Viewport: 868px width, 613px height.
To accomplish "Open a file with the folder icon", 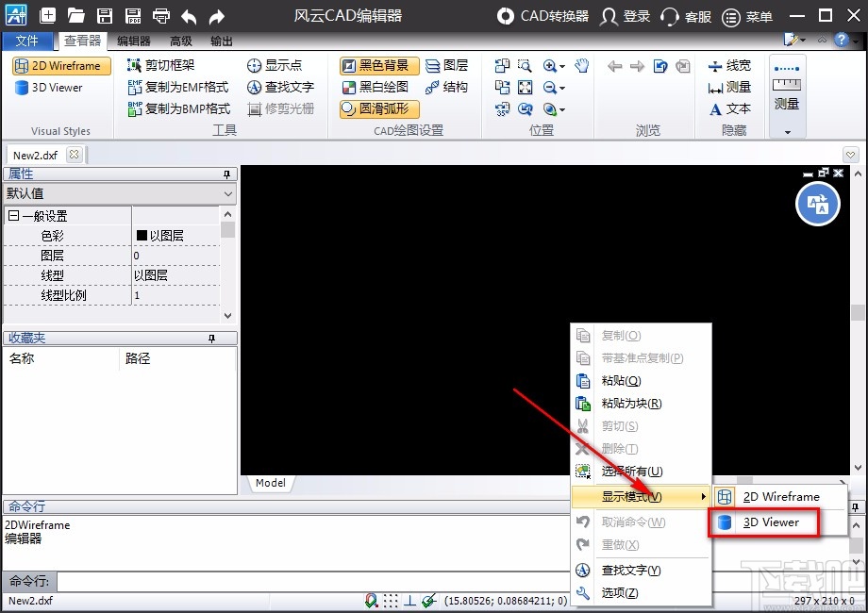I will click(75, 15).
